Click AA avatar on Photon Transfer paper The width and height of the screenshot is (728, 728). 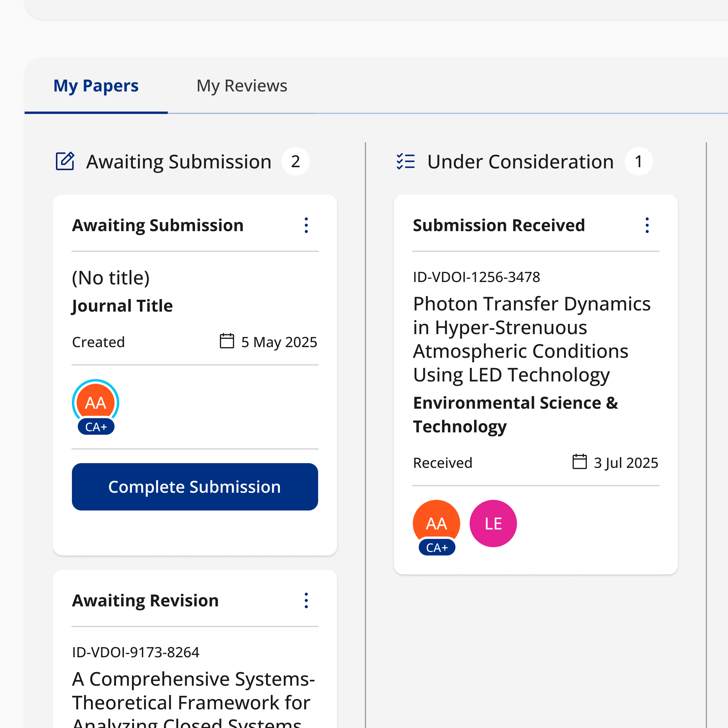coord(436,521)
